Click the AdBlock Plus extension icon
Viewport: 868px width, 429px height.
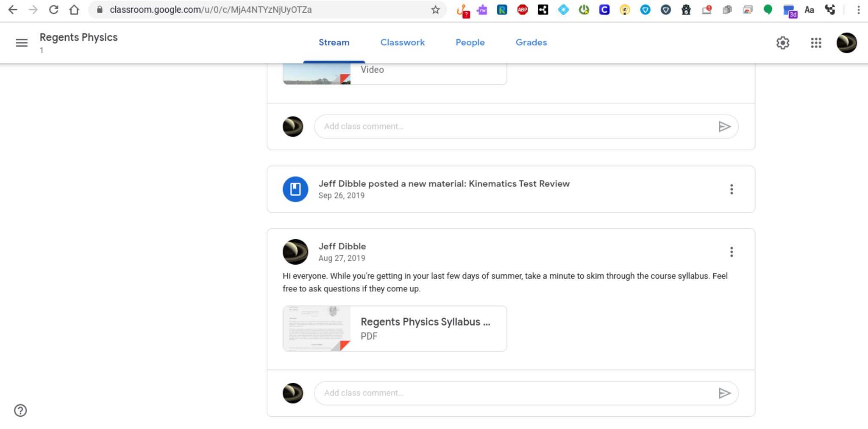(x=522, y=10)
